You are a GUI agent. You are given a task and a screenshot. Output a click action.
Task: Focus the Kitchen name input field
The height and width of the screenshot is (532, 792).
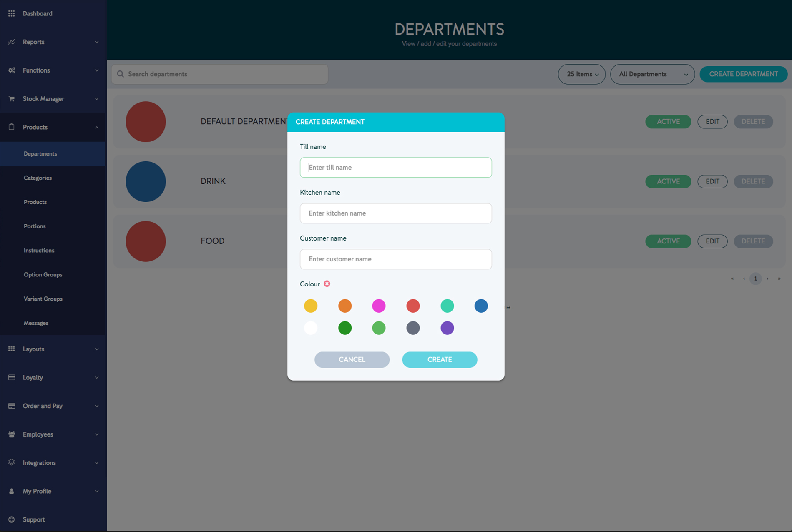coord(396,213)
